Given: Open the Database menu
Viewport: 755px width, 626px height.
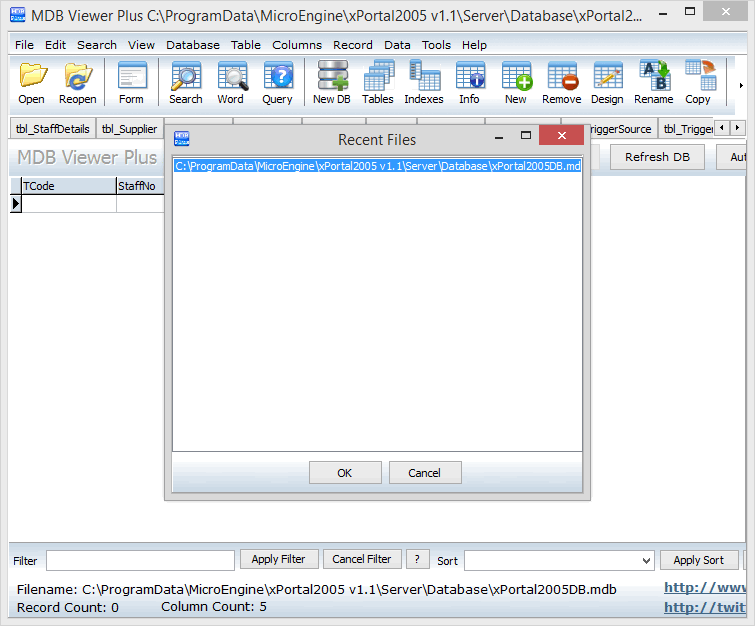Looking at the screenshot, I should [193, 45].
